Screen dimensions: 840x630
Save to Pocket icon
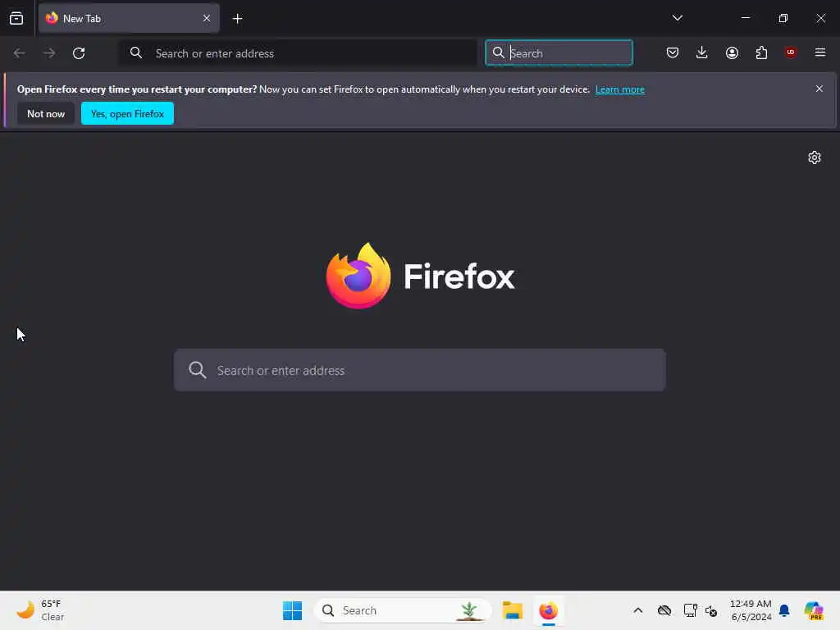673,52
